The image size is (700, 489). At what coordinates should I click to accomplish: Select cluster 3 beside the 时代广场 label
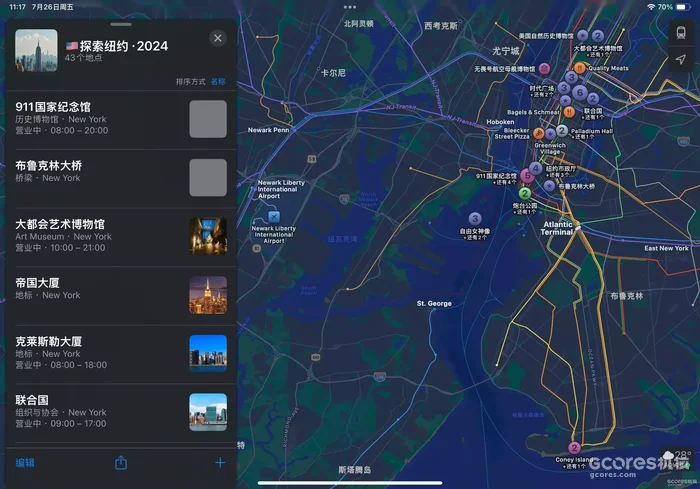(x=563, y=88)
